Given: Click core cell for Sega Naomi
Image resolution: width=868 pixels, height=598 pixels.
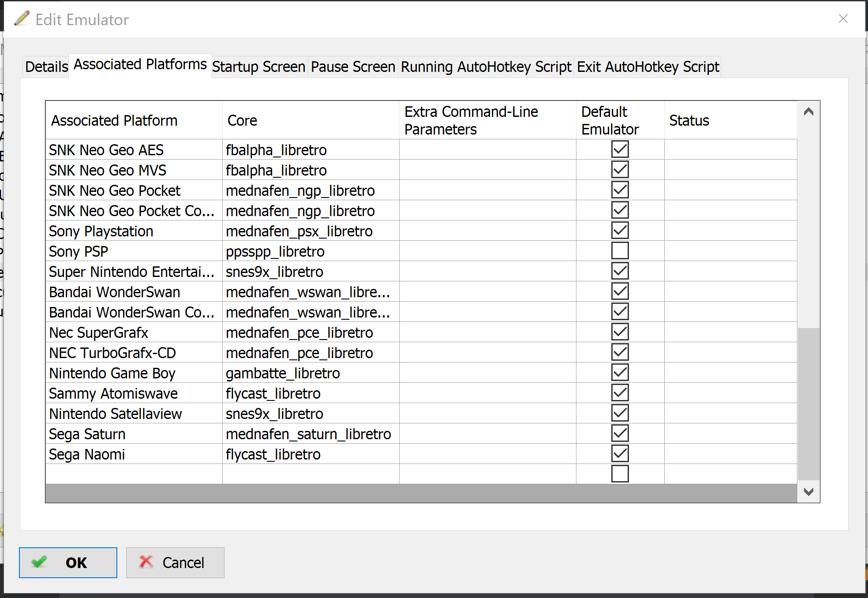Looking at the screenshot, I should tap(311, 454).
